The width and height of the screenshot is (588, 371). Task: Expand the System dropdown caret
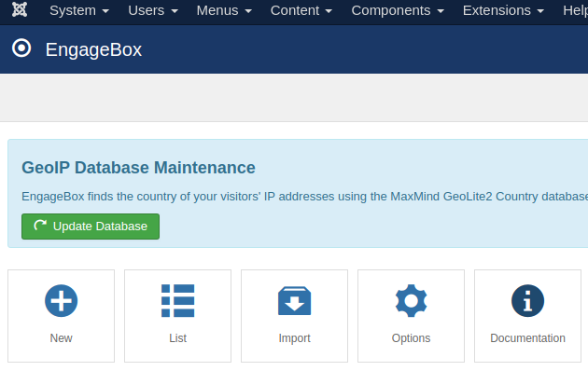pyautogui.click(x=105, y=11)
